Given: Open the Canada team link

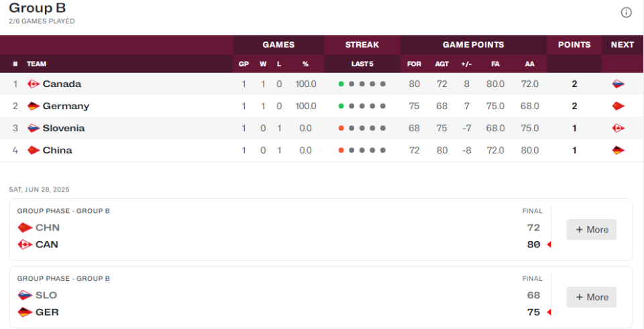Looking at the screenshot, I should coord(62,84).
